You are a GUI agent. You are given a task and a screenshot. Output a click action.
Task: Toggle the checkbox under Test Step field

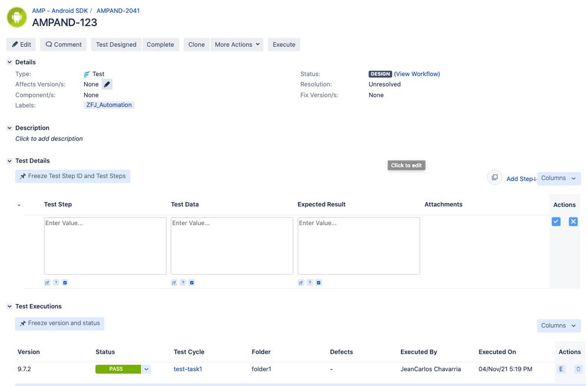click(x=65, y=282)
